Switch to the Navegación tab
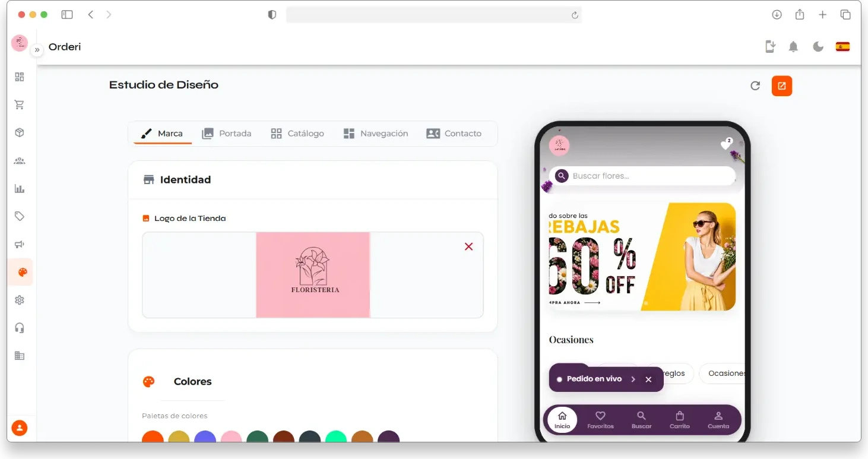 [376, 134]
